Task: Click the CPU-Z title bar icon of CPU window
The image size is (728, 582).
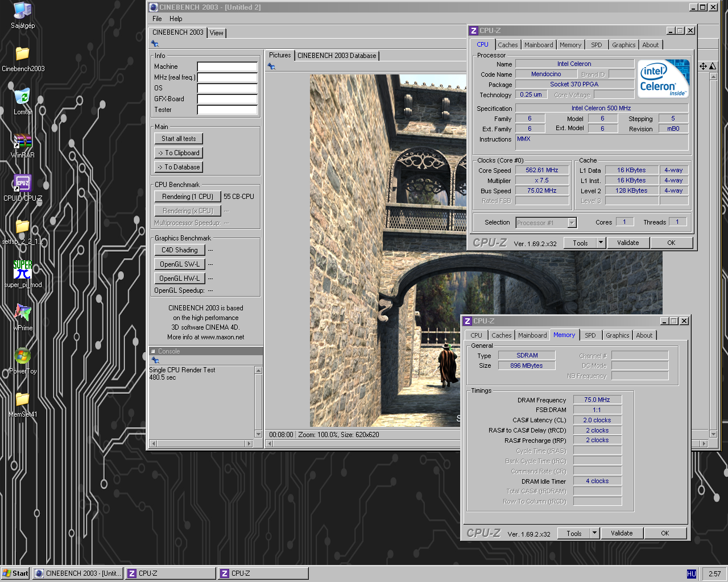Action: pyautogui.click(x=473, y=31)
